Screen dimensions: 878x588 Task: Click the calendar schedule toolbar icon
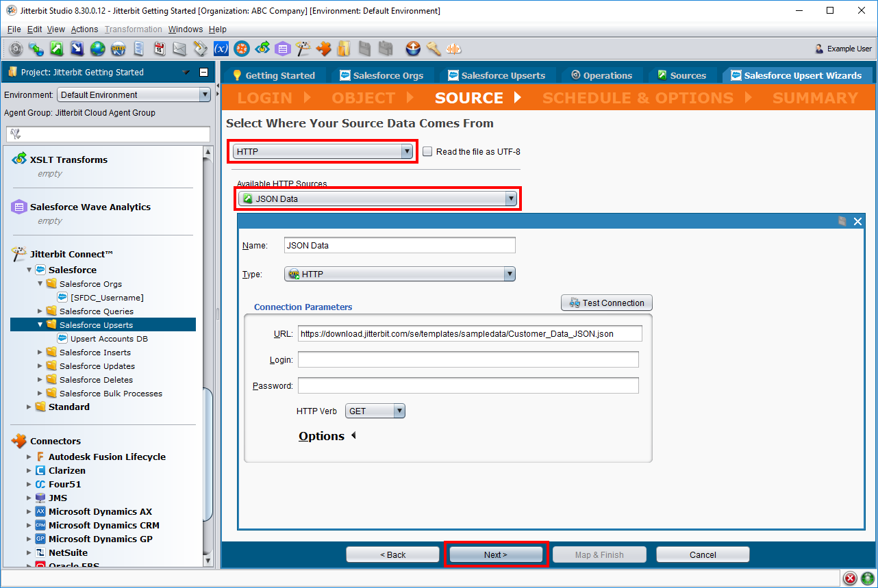click(x=159, y=49)
